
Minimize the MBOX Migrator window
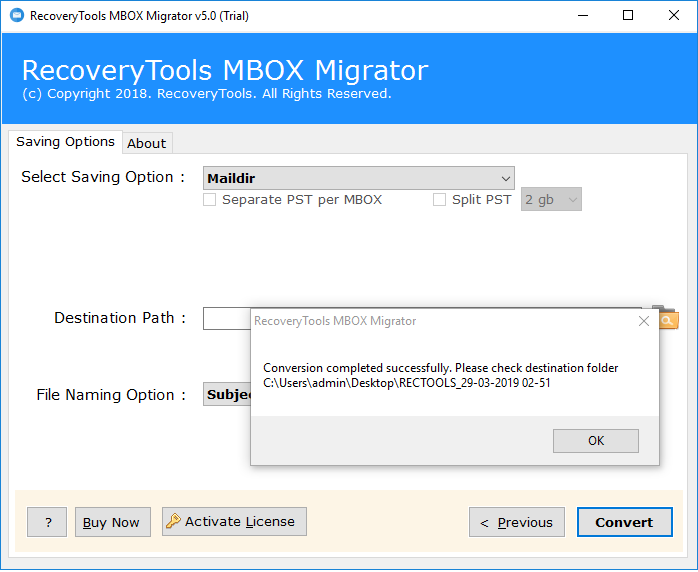pos(583,16)
